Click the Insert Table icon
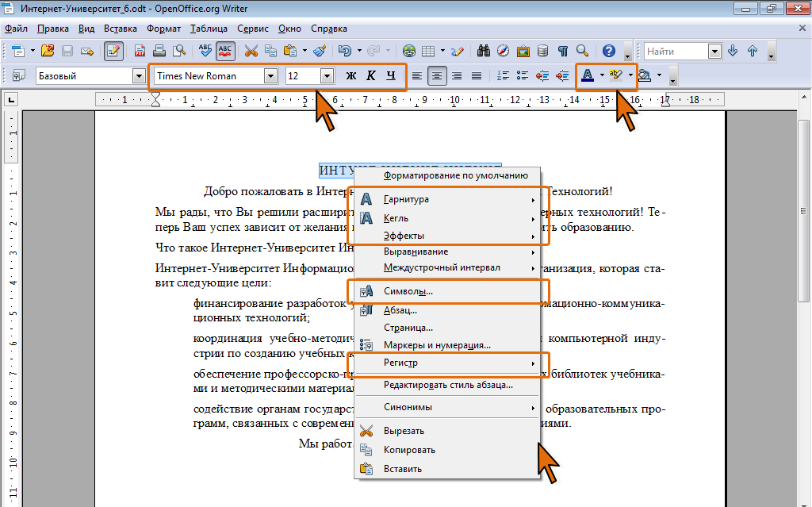Viewport: 812px width, 507px height. (428, 51)
